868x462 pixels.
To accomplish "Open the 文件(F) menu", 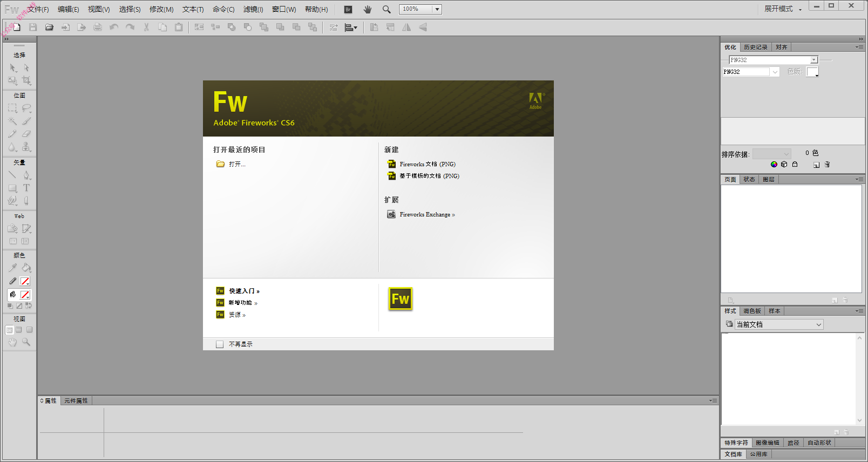I will (38, 9).
